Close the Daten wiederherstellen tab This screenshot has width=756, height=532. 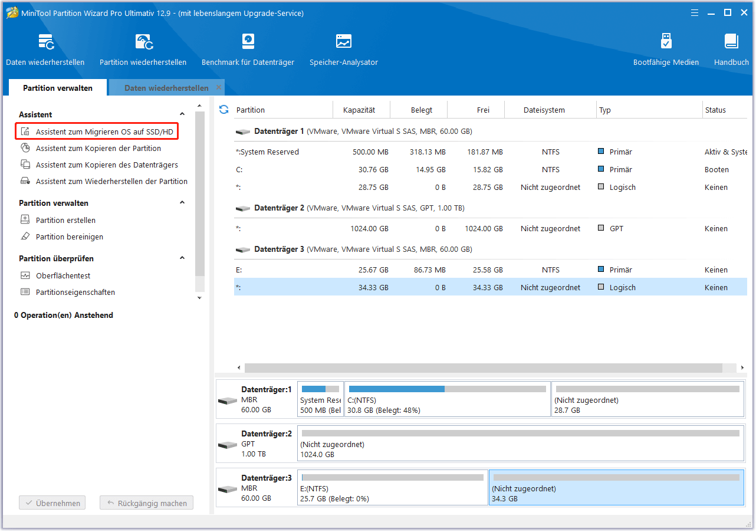pyautogui.click(x=219, y=87)
